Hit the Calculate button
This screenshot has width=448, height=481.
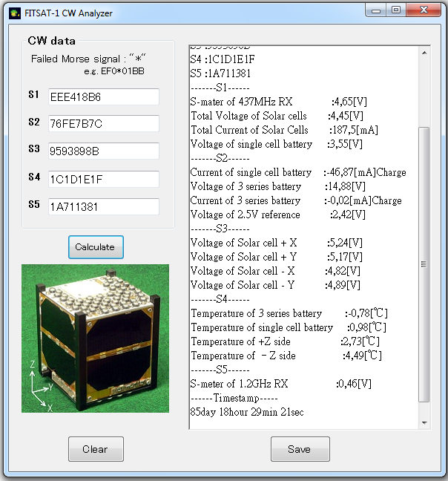[96, 247]
